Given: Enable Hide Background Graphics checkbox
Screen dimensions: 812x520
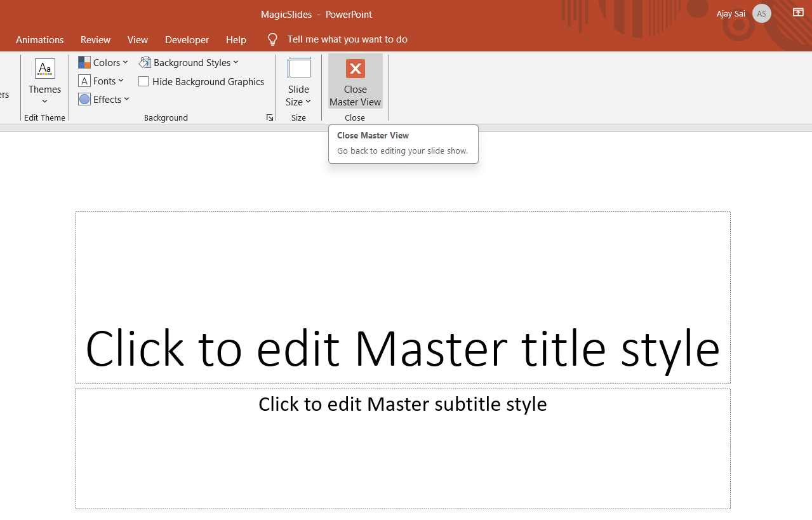Looking at the screenshot, I should click(x=143, y=81).
